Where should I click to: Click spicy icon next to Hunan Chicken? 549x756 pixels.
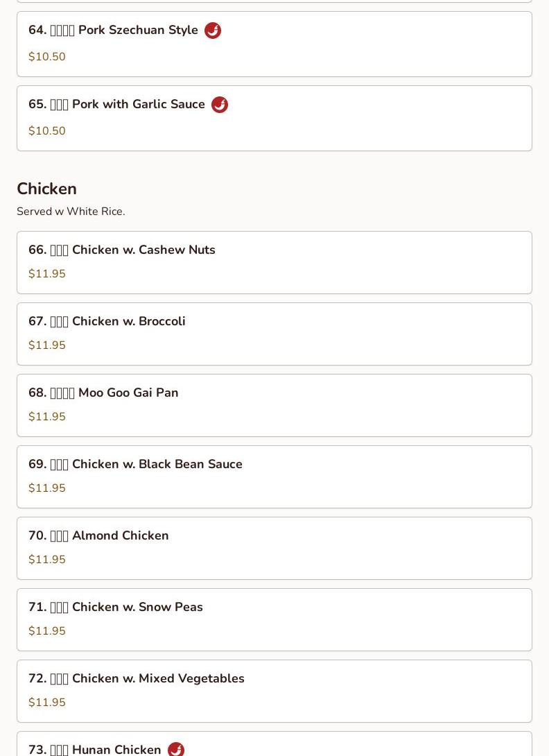pos(176,749)
